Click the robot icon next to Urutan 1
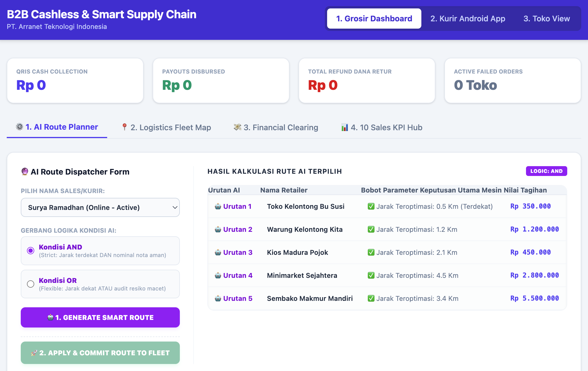This screenshot has width=588, height=371. (x=218, y=207)
